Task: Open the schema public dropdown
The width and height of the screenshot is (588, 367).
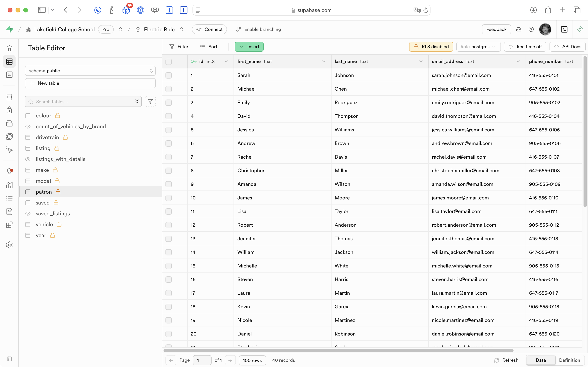Action: tap(90, 71)
